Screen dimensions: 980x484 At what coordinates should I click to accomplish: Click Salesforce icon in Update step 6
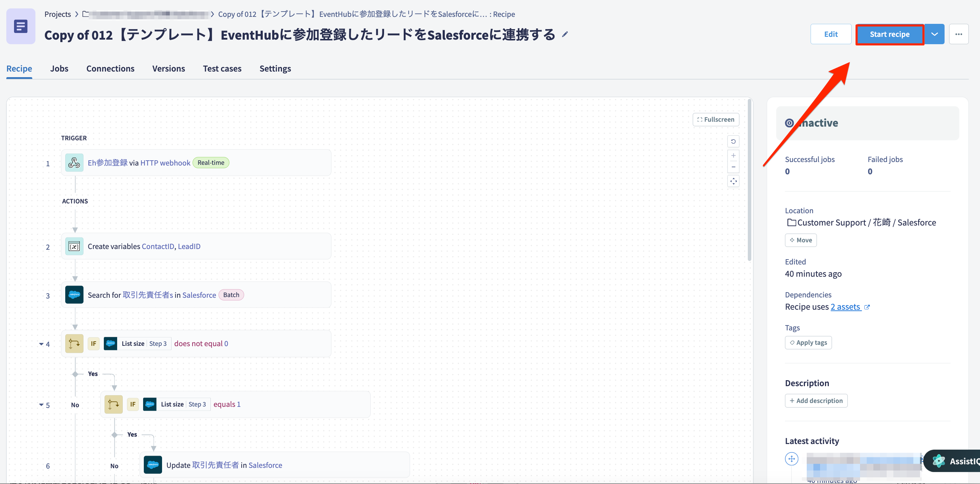pyautogui.click(x=153, y=465)
